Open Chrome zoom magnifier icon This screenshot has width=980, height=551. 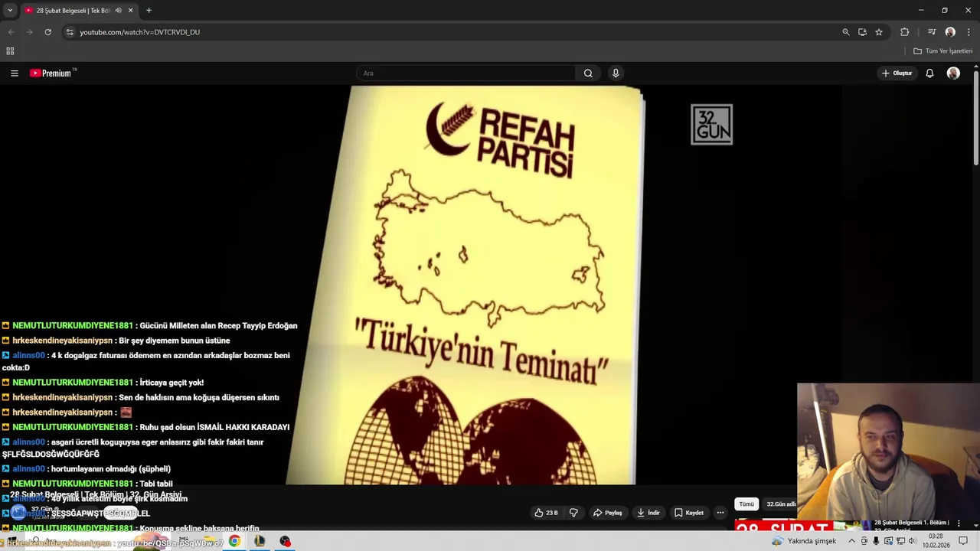846,32
